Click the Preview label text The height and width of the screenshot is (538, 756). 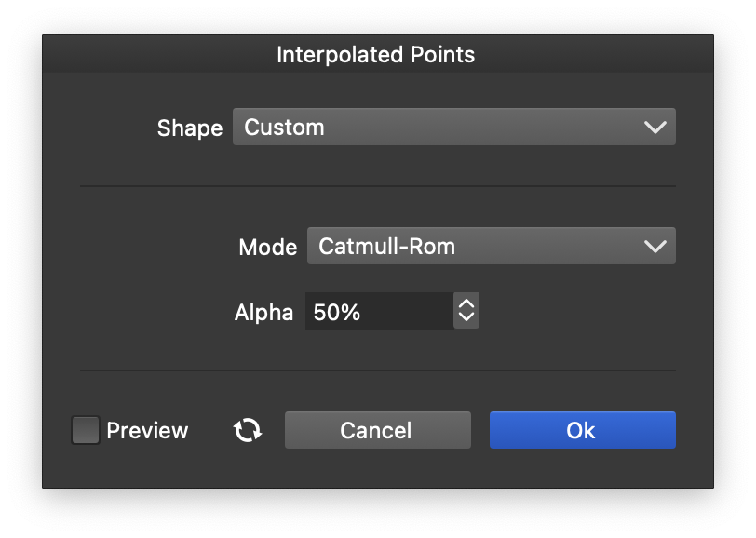[x=147, y=431]
